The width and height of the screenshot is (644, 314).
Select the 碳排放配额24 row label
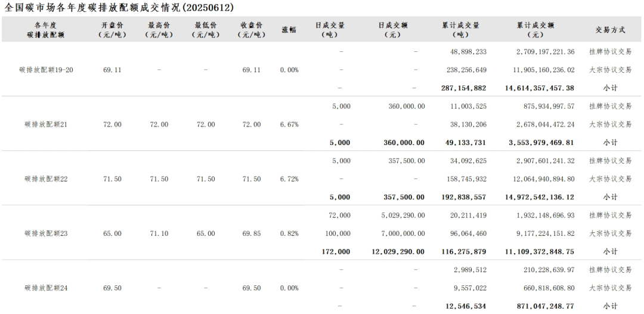46,288
